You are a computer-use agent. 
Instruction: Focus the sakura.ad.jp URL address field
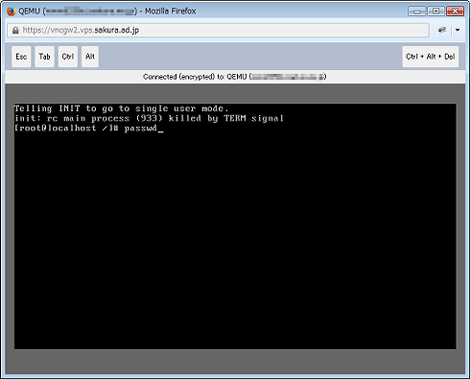[218, 30]
